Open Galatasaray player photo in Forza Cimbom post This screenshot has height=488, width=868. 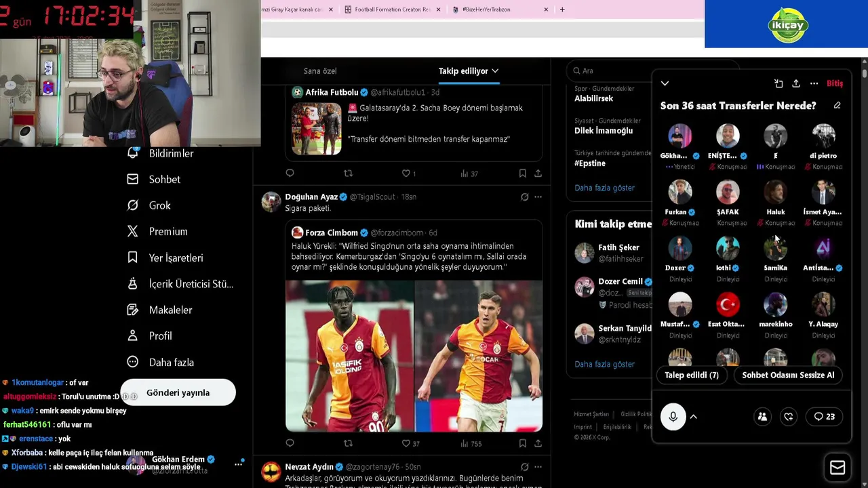[x=349, y=356]
